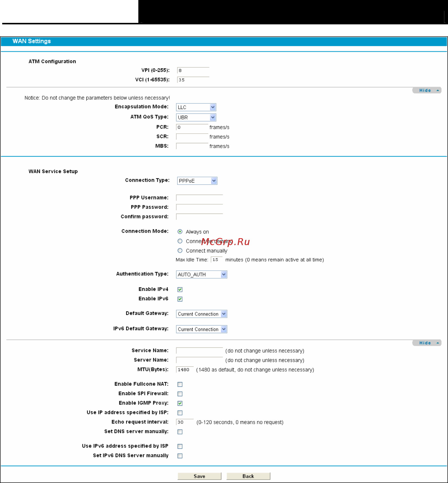Focus the VPI input field
This screenshot has height=483, width=448.
coord(193,70)
